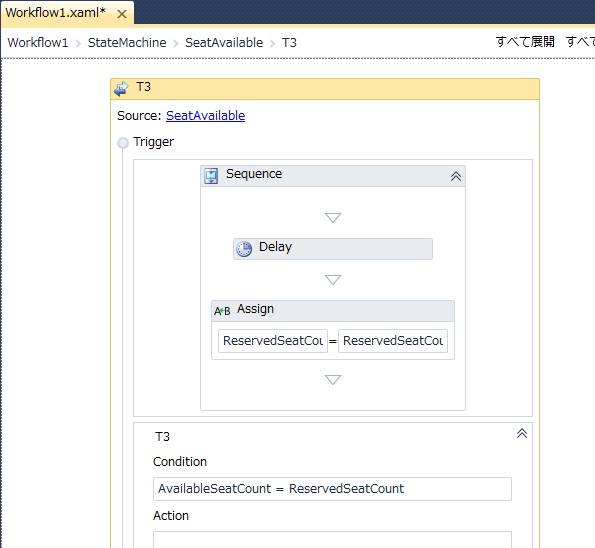
Task: Click the T3 transition icon in header
Action: 121,89
